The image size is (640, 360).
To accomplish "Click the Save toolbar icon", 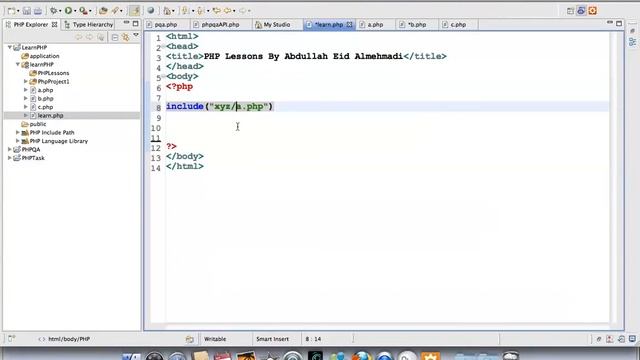I will [x=27, y=11].
